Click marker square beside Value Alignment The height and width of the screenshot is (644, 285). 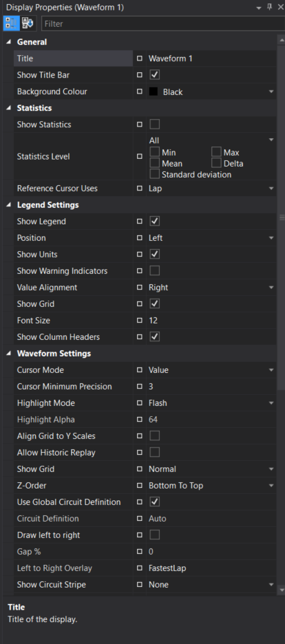(x=140, y=288)
